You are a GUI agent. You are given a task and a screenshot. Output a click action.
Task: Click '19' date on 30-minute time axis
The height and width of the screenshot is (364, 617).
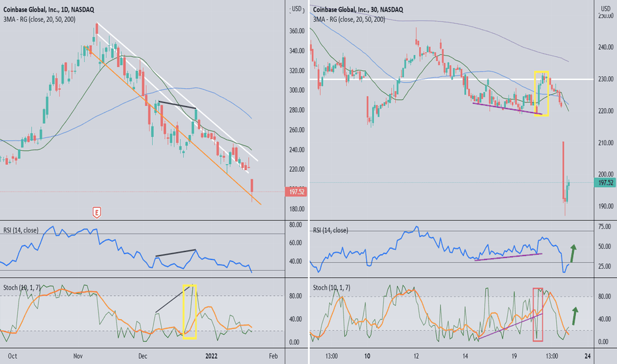514,356
